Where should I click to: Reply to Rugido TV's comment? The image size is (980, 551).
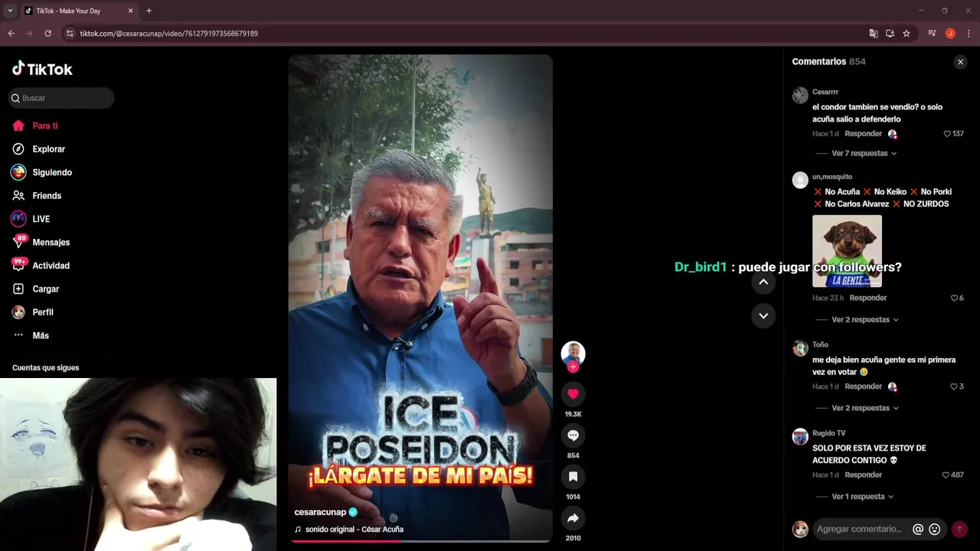tap(863, 475)
